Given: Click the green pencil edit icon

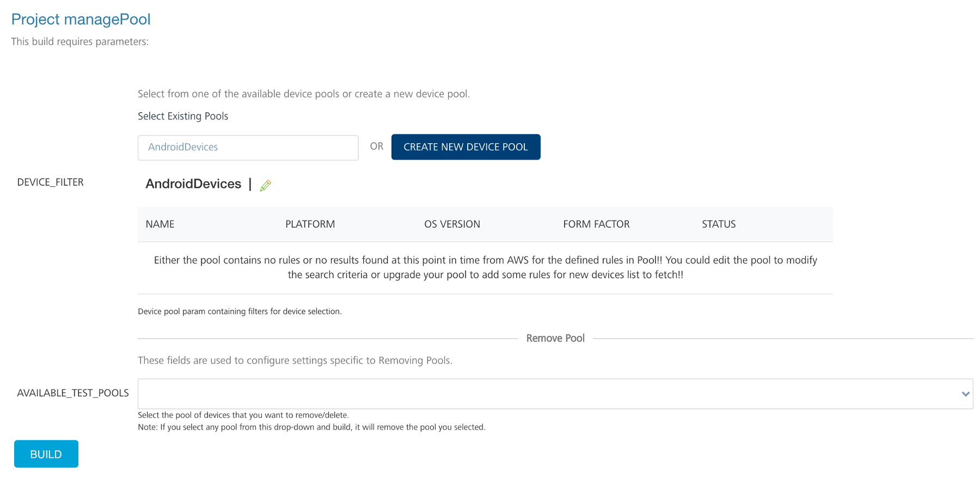Looking at the screenshot, I should coord(265,186).
